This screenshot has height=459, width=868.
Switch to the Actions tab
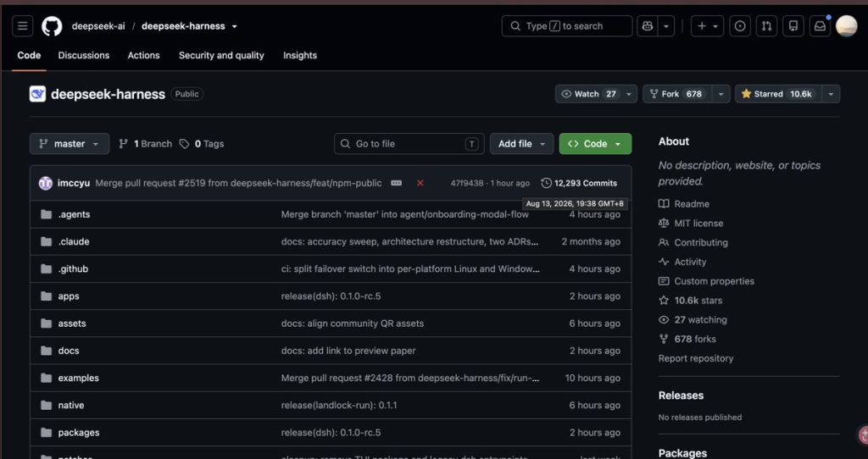coord(143,55)
